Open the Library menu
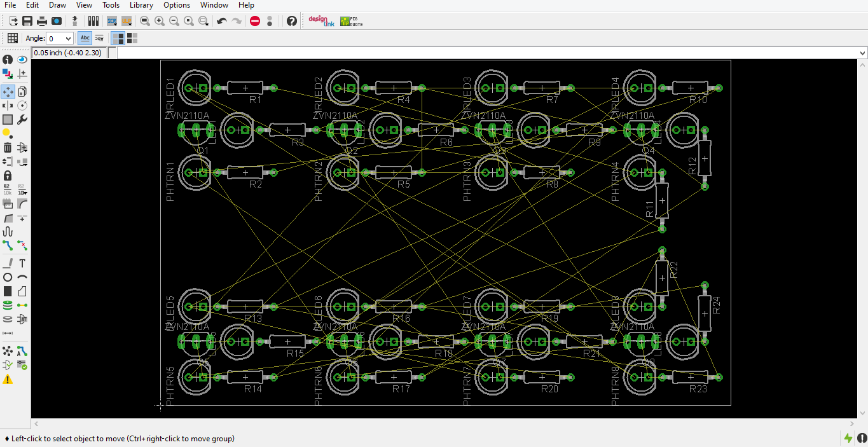 tap(141, 4)
